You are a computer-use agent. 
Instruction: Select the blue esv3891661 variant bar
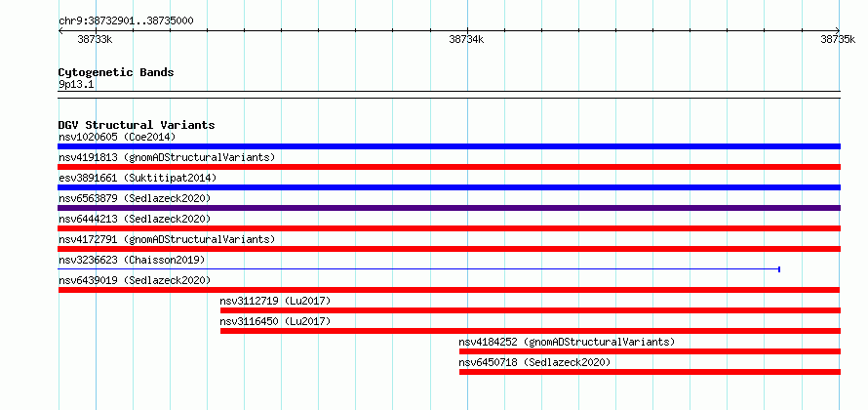click(449, 187)
